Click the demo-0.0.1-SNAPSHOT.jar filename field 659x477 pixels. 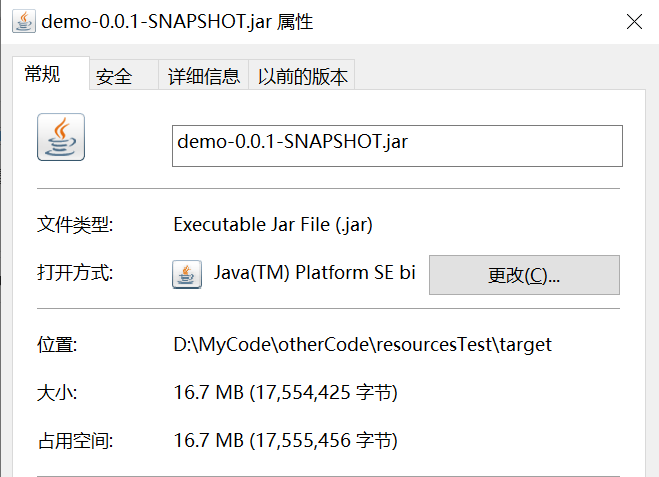click(x=397, y=145)
